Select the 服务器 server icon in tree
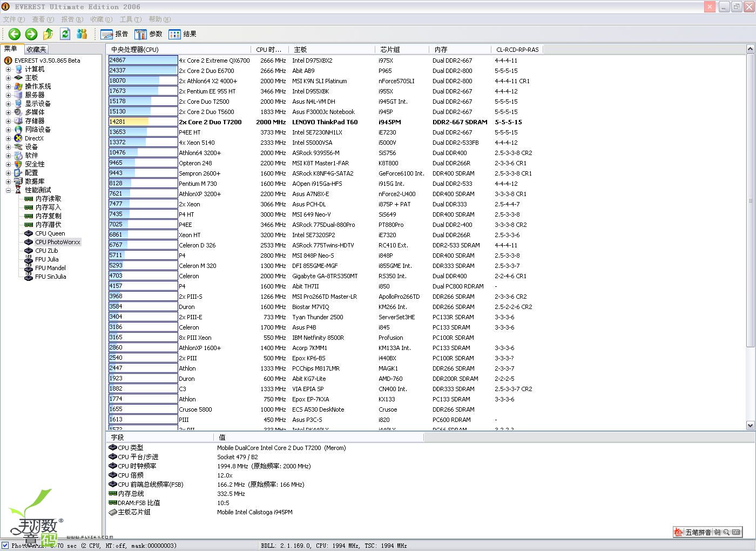 18,95
